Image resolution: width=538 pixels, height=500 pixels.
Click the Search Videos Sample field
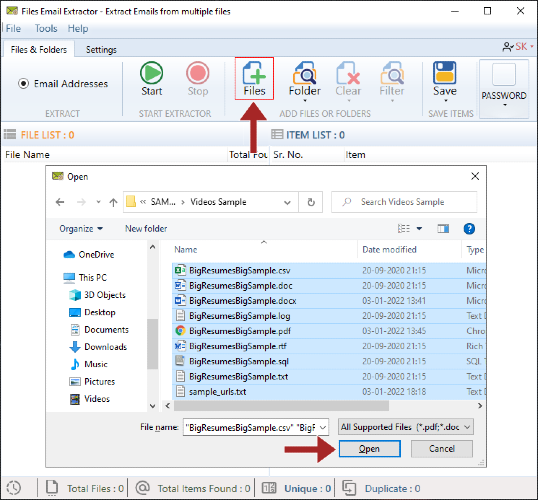tap(404, 202)
